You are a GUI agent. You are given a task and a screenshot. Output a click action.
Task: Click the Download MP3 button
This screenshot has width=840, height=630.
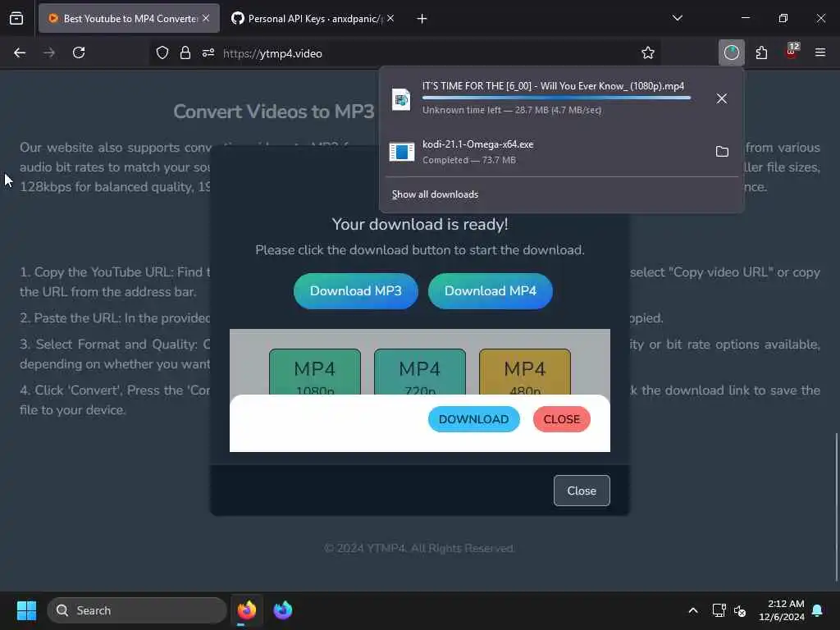pyautogui.click(x=356, y=291)
